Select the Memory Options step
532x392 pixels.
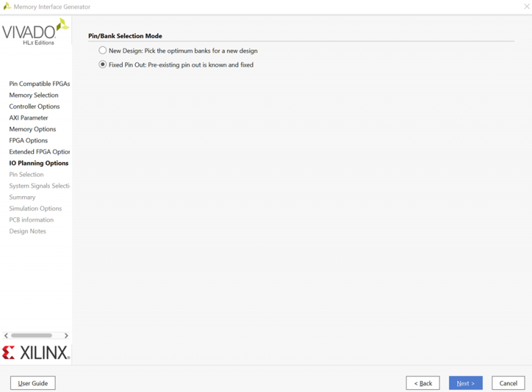(x=33, y=129)
